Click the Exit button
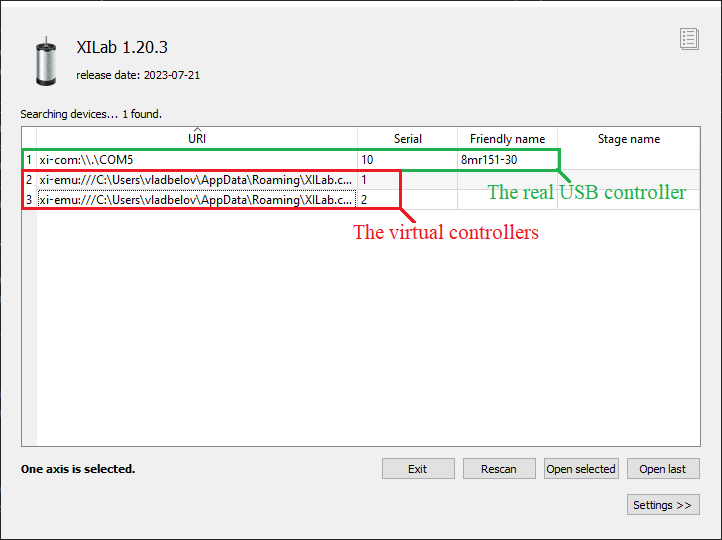722x540 pixels. [x=418, y=469]
